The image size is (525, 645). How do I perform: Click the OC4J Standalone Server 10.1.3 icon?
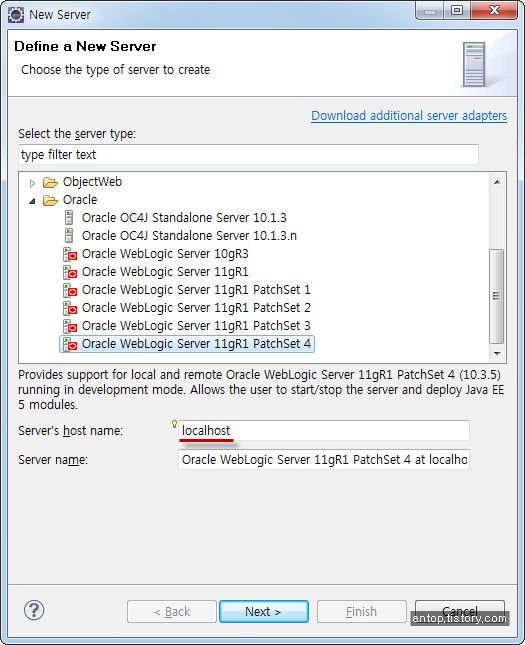click(x=69, y=218)
